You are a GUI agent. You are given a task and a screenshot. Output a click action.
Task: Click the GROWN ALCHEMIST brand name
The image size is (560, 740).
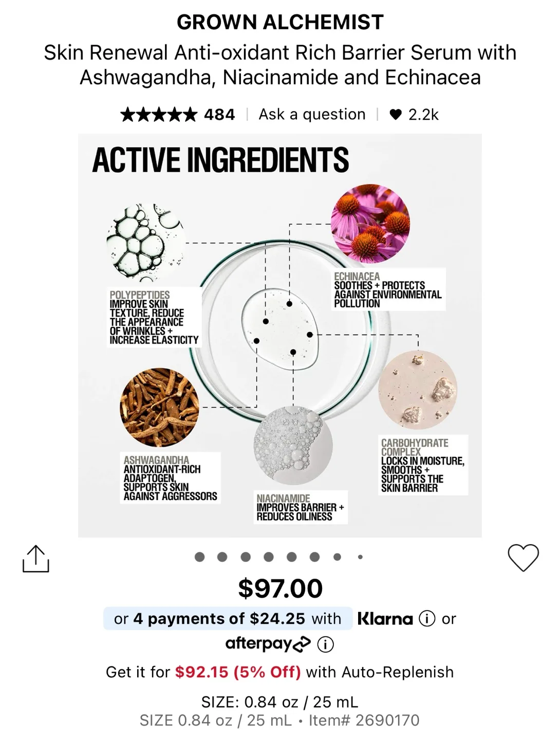tap(280, 22)
